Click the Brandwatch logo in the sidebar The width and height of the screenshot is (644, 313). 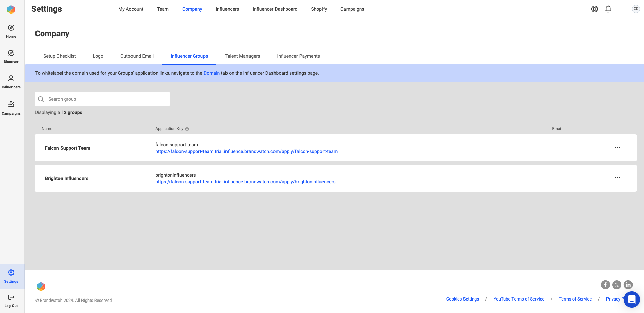click(x=11, y=9)
